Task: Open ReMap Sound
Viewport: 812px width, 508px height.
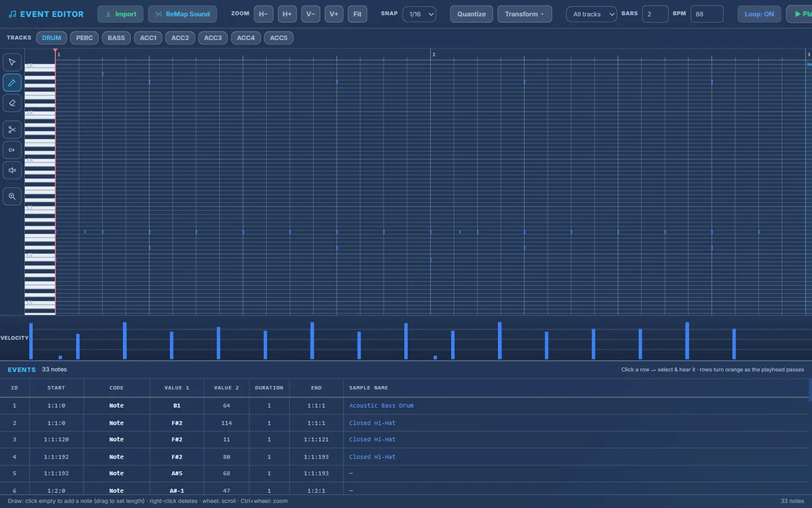Action: point(182,14)
